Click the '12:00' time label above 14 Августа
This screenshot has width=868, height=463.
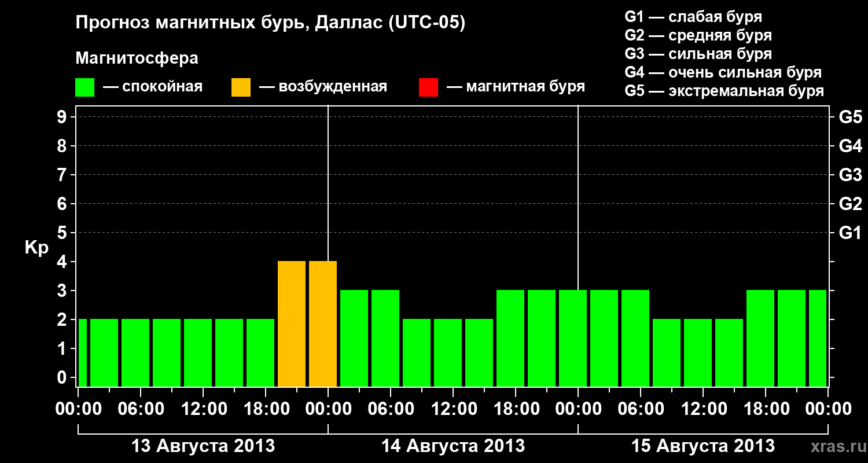(x=453, y=409)
